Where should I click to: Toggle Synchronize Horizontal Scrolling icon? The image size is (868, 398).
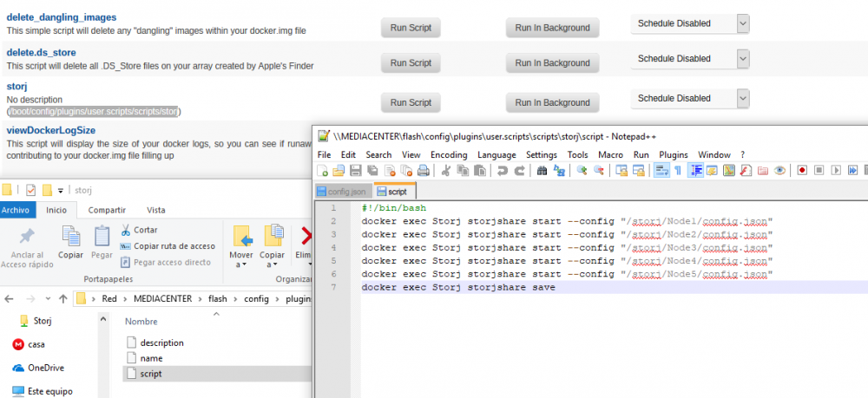point(638,170)
